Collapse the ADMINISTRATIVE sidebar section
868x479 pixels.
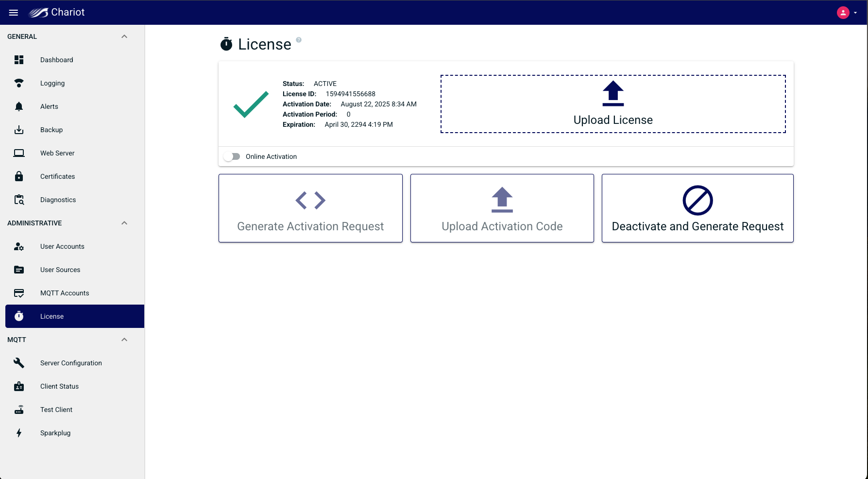click(124, 223)
